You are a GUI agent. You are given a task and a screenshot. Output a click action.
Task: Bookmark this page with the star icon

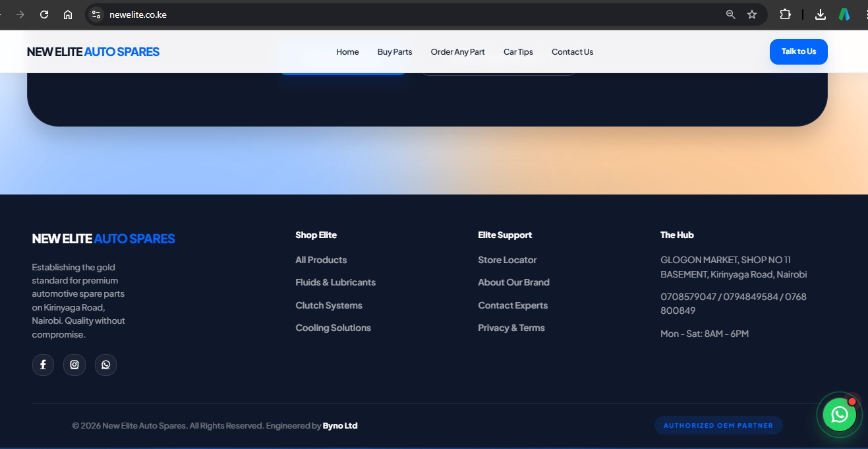[x=752, y=15]
